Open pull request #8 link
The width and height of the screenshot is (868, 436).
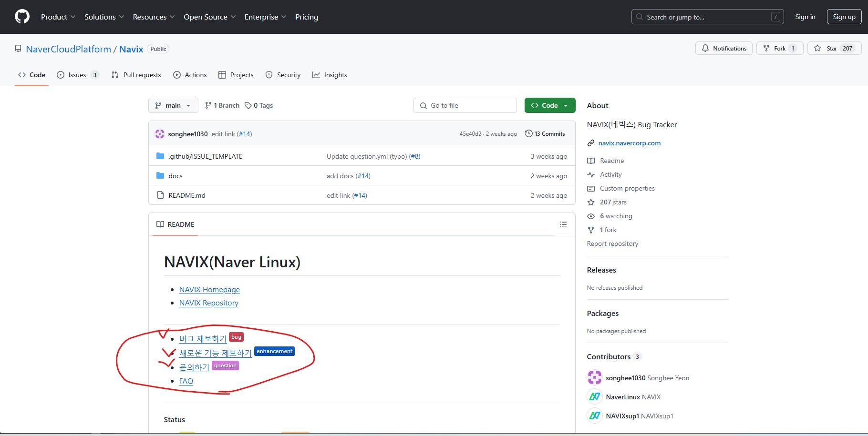pyautogui.click(x=414, y=156)
